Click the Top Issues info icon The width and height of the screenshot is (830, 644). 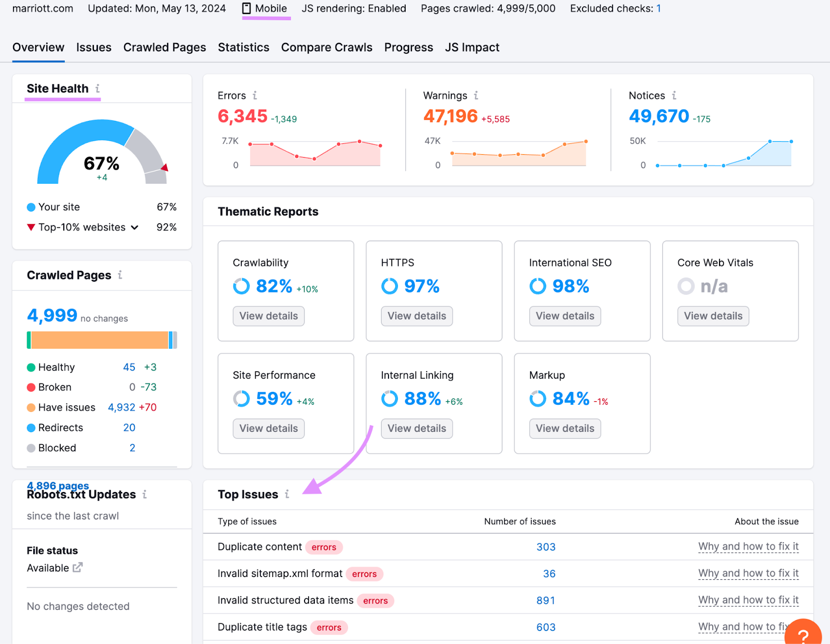tap(287, 495)
